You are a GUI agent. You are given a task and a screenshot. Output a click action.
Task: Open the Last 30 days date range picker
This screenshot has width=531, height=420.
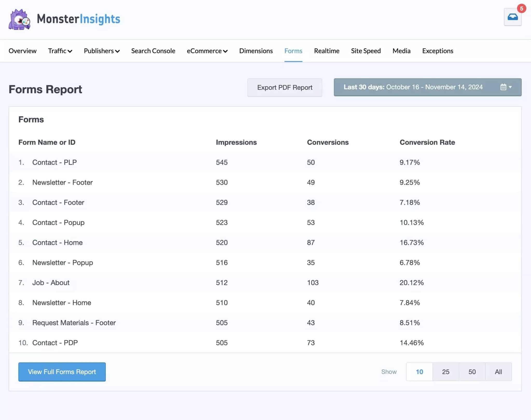415,87
